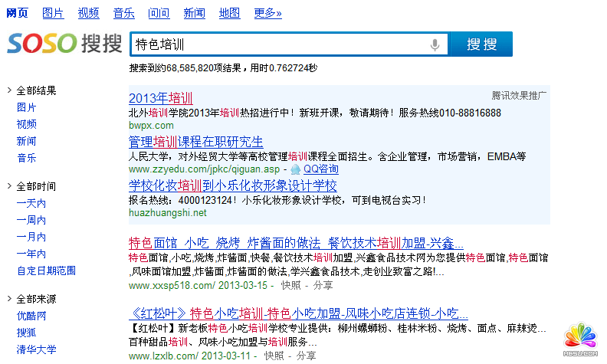Image resolution: width=607 pixels, height=364 pixels.
Task: Collapse the 全部来源 filter section
Action: click(9, 299)
